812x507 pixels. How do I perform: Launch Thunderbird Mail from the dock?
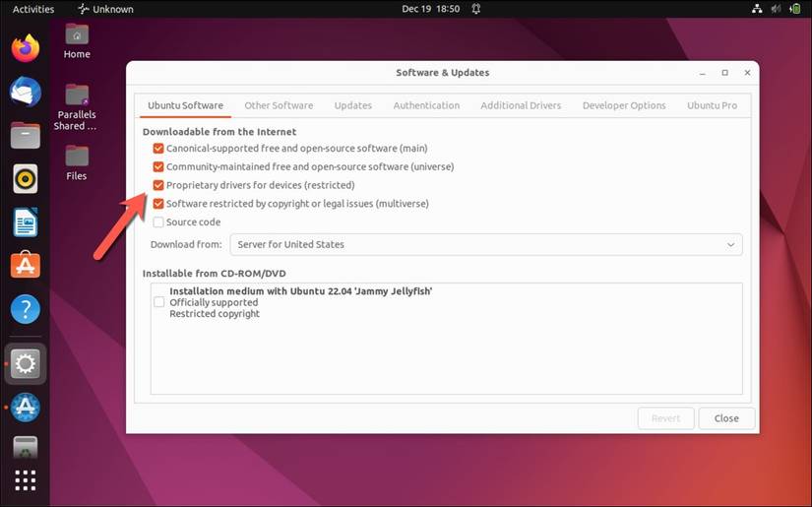pyautogui.click(x=26, y=93)
